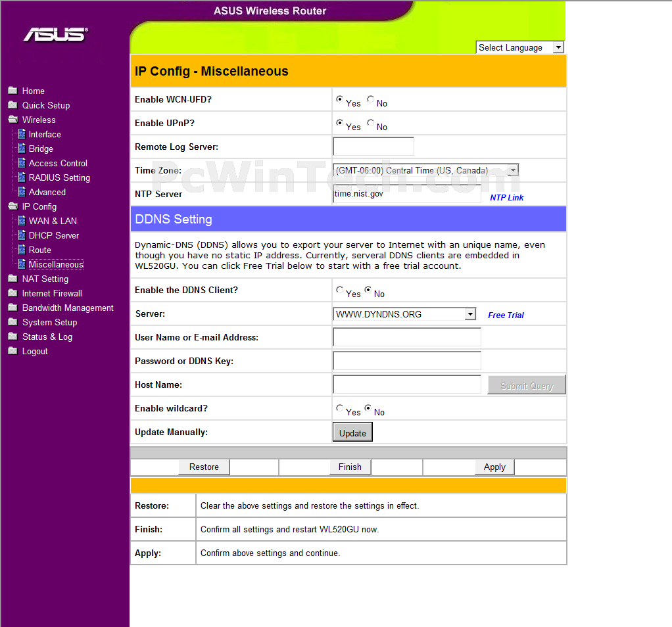Select No for Enable UPnP
Screen dimensions: 672x627
click(x=370, y=122)
